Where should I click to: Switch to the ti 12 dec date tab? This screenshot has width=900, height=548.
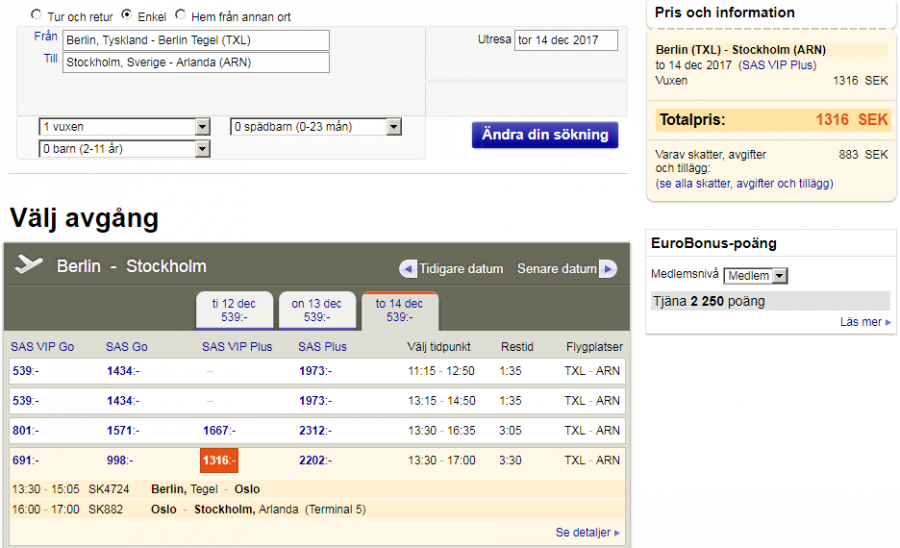click(x=233, y=310)
